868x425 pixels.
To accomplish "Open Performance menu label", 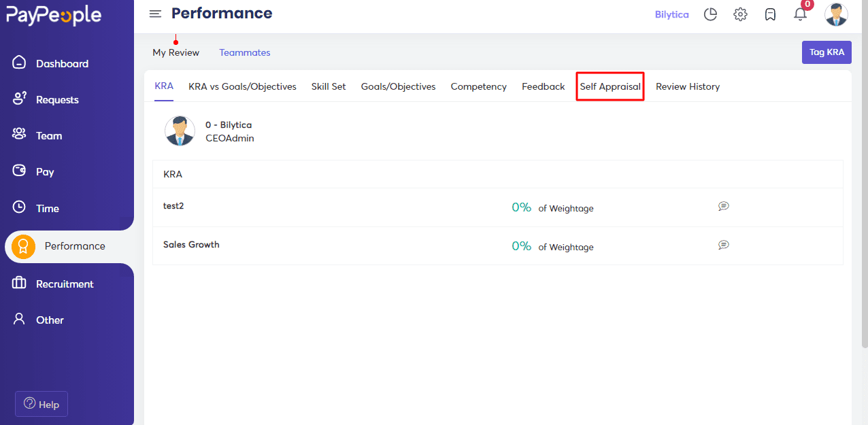I will 75,246.
